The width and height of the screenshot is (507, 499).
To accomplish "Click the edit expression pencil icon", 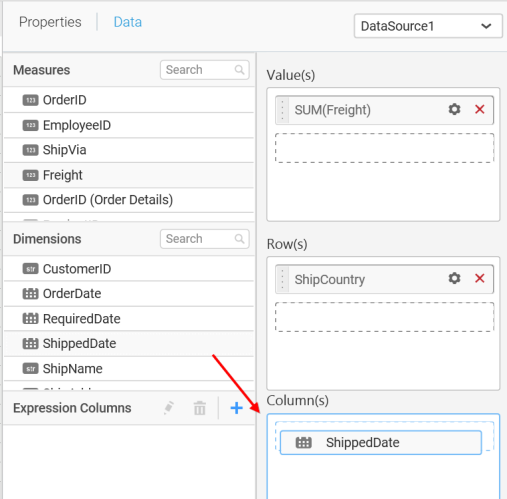I will [169, 408].
